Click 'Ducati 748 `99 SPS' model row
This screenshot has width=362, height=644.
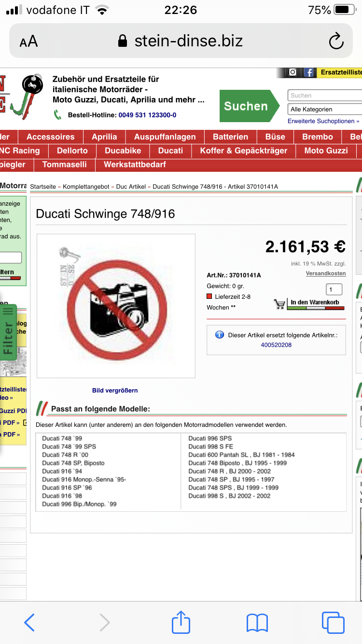[69, 447]
